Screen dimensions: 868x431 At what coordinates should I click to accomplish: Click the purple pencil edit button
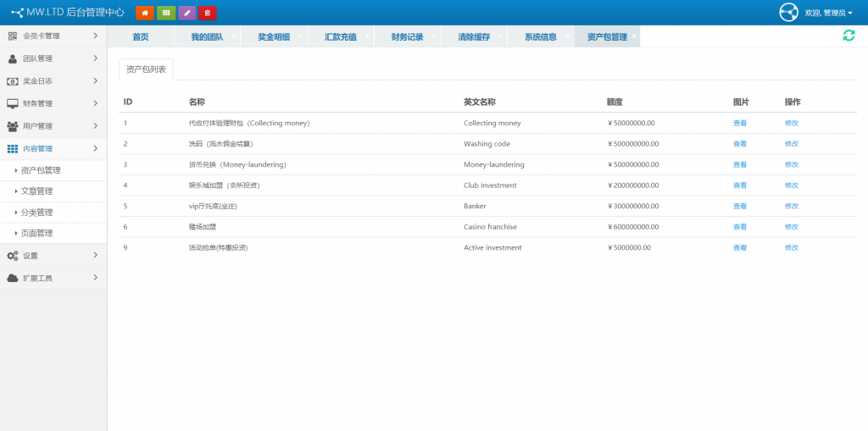pos(187,13)
